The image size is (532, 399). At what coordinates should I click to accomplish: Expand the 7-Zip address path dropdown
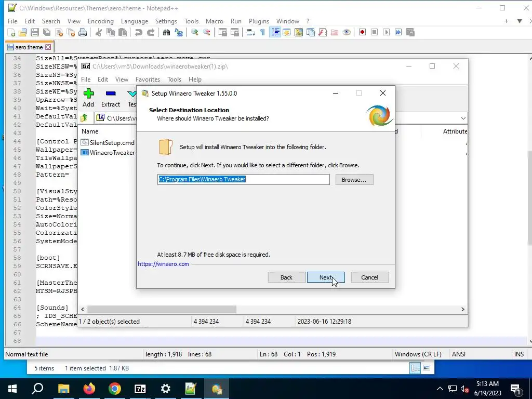(463, 118)
